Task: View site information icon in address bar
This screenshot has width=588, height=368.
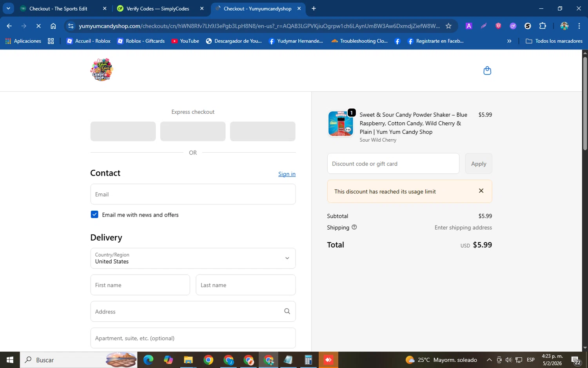Action: tap(71, 26)
